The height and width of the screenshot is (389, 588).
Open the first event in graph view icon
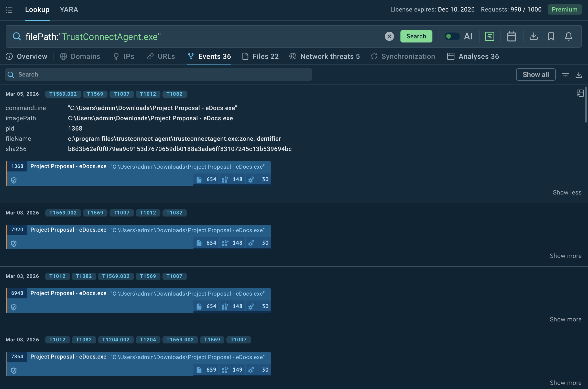click(x=581, y=94)
